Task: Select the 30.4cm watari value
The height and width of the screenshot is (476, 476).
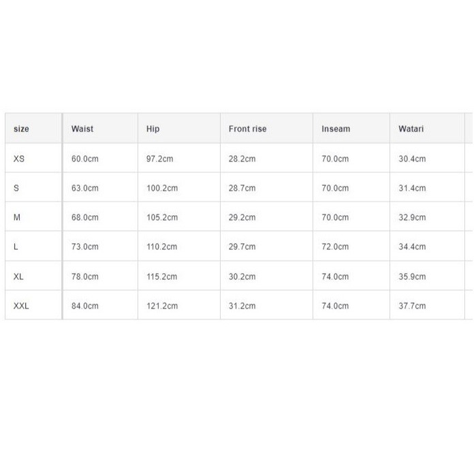Action: 412,159
